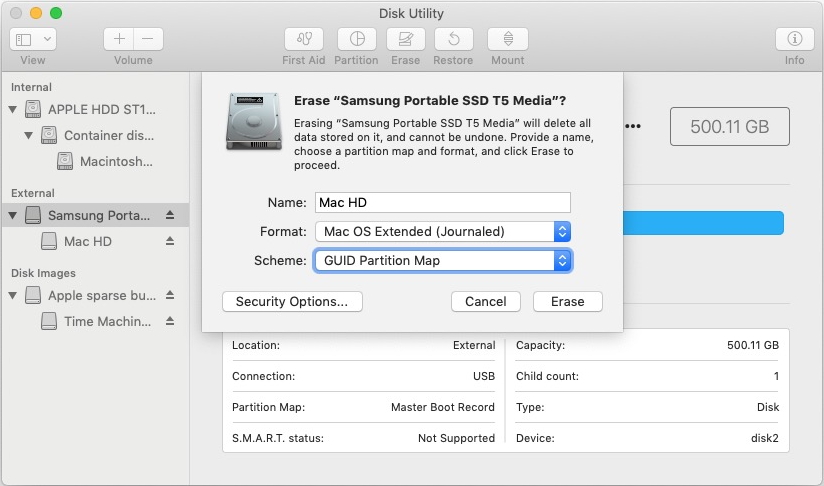This screenshot has height=486, width=824.
Task: Run First Aid from the toolbar
Action: tap(304, 39)
